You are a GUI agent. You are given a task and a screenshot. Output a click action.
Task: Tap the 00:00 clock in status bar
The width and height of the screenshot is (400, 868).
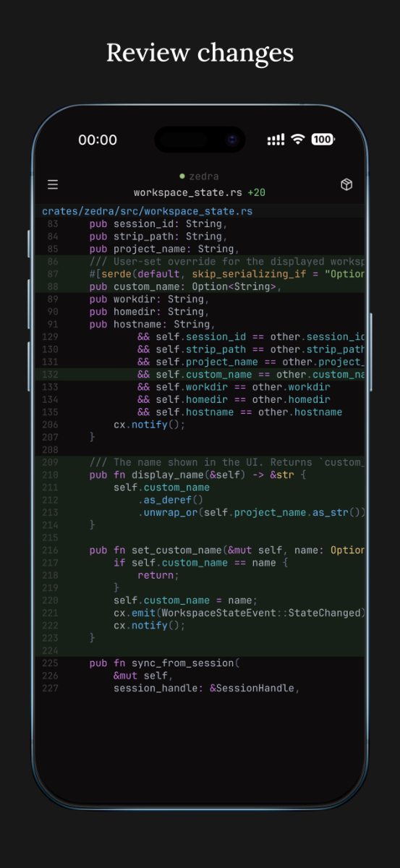coord(98,140)
